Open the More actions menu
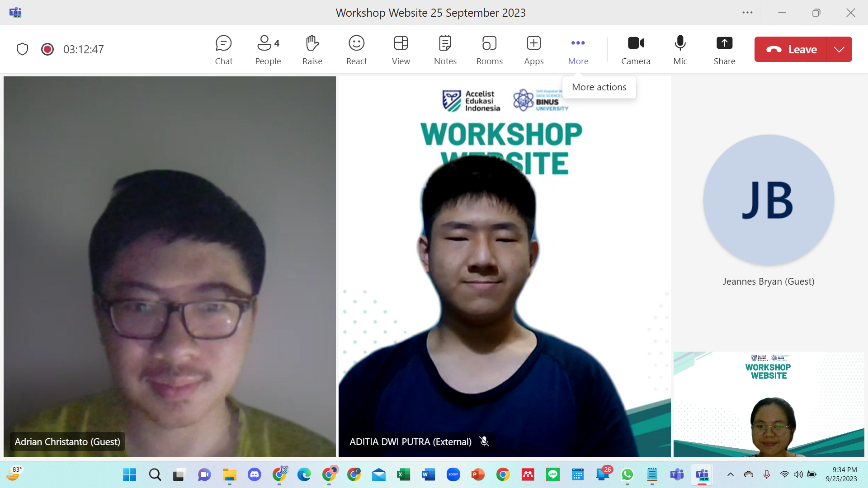This screenshot has width=868, height=488. [578, 50]
